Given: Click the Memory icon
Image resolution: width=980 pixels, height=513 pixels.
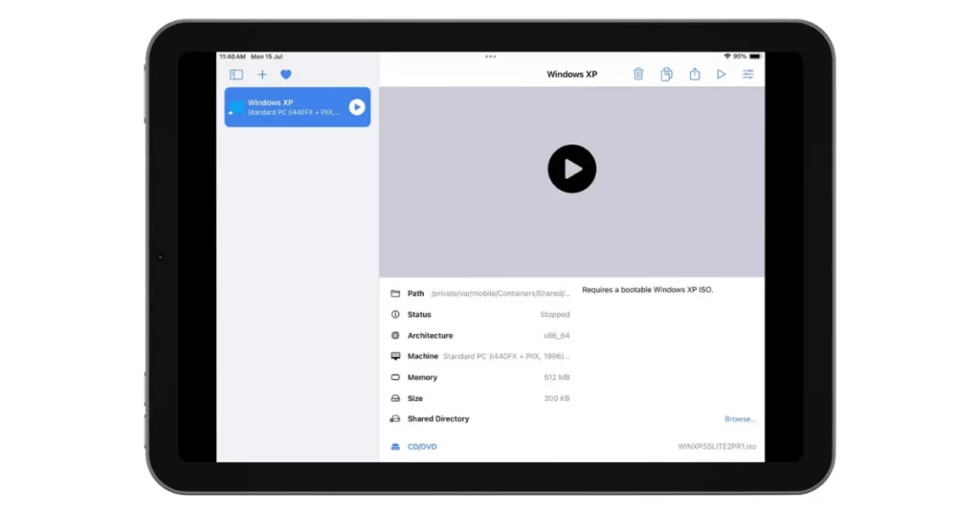Looking at the screenshot, I should pos(395,377).
